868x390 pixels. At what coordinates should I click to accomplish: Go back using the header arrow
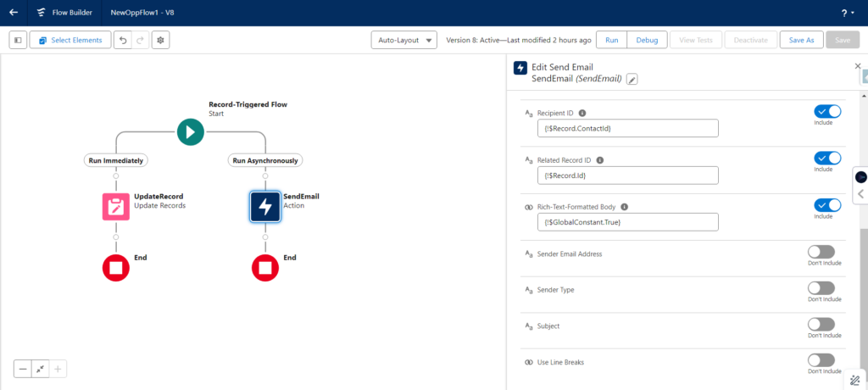coord(14,12)
